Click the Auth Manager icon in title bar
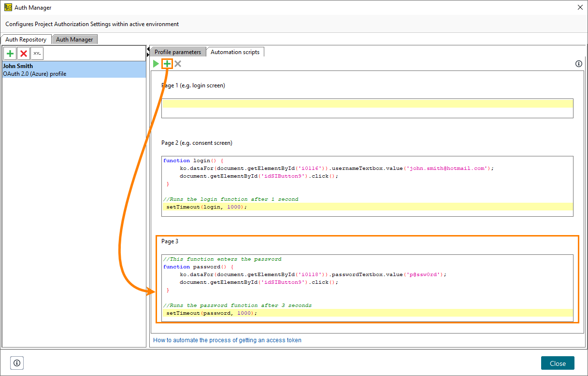 click(x=9, y=7)
